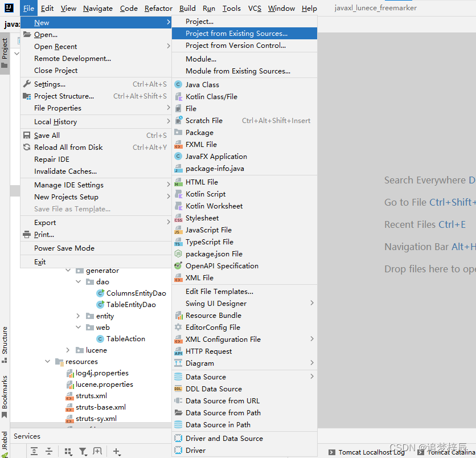Screen dimensions: 476x458
Task: Open the Refactor menu
Action: 158,8
